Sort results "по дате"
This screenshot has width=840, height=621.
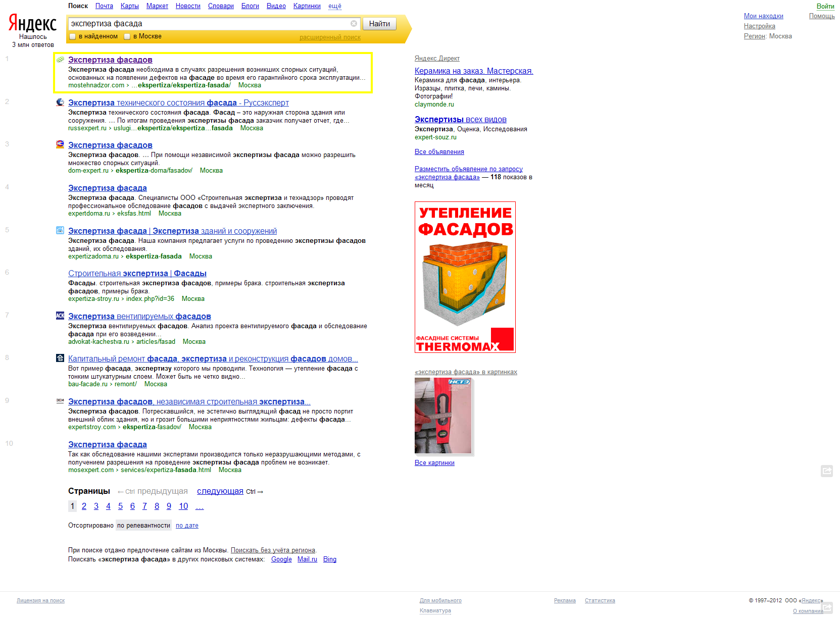[x=187, y=526]
